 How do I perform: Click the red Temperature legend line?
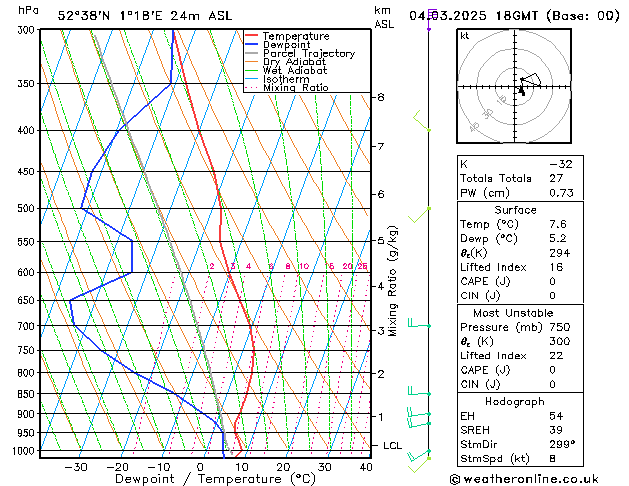(252, 36)
